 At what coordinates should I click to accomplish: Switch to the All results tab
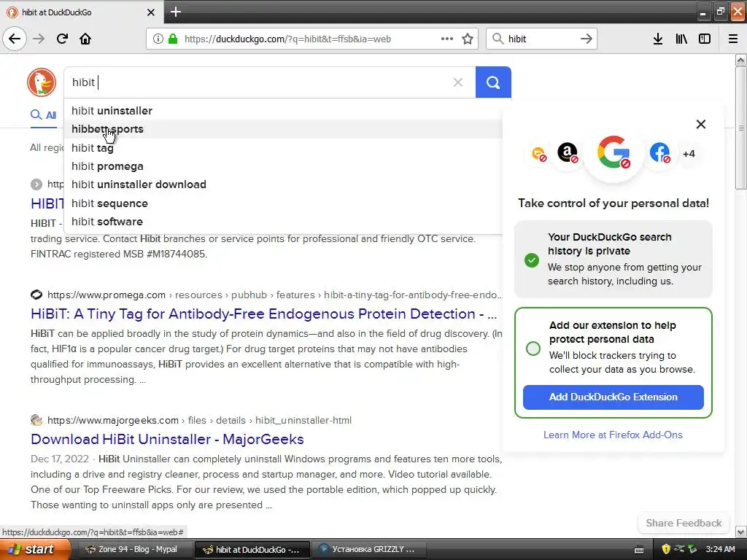[43, 114]
